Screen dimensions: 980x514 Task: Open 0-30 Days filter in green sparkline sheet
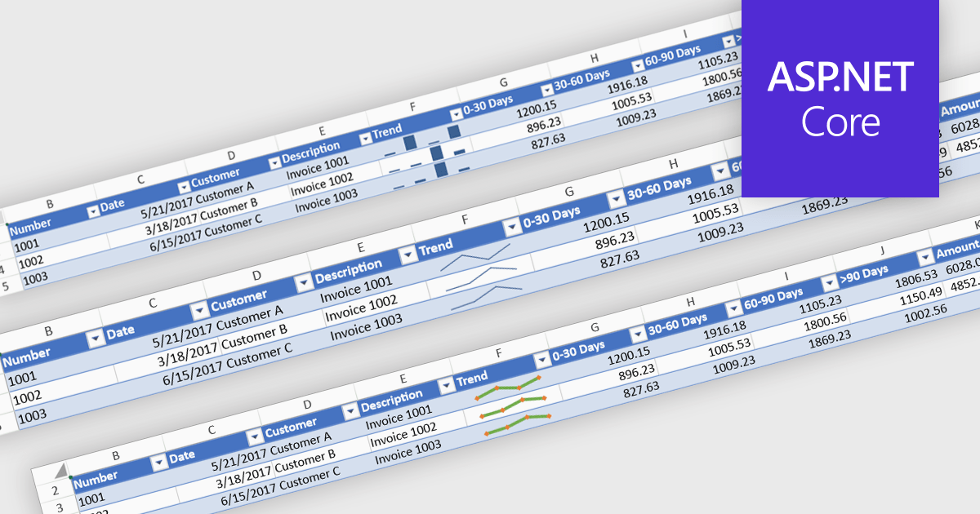click(637, 335)
